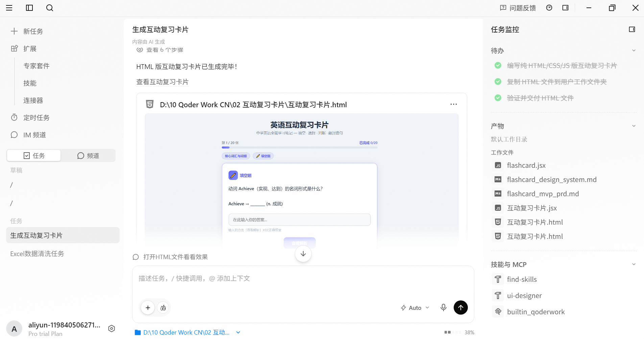
Task: Open the hamburger menu icon
Action: coord(9,8)
